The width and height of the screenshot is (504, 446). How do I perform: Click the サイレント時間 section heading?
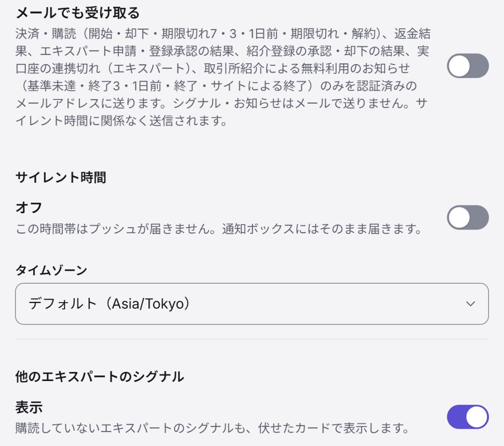(61, 177)
